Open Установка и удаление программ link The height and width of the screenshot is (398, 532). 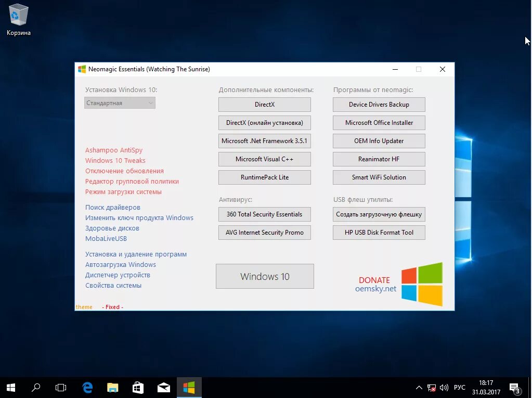136,254
